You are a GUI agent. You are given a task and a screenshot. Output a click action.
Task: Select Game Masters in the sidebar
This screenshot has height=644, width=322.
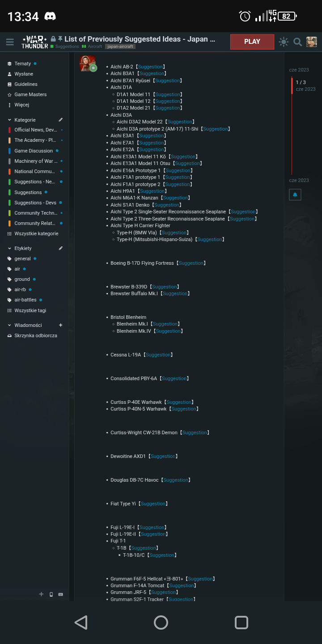click(30, 94)
